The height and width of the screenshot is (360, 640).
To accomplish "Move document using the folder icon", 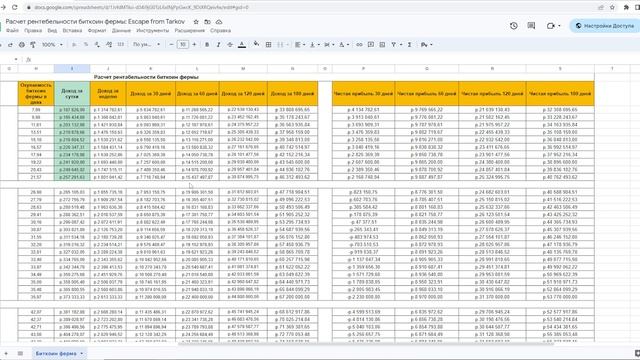I will [207, 22].
